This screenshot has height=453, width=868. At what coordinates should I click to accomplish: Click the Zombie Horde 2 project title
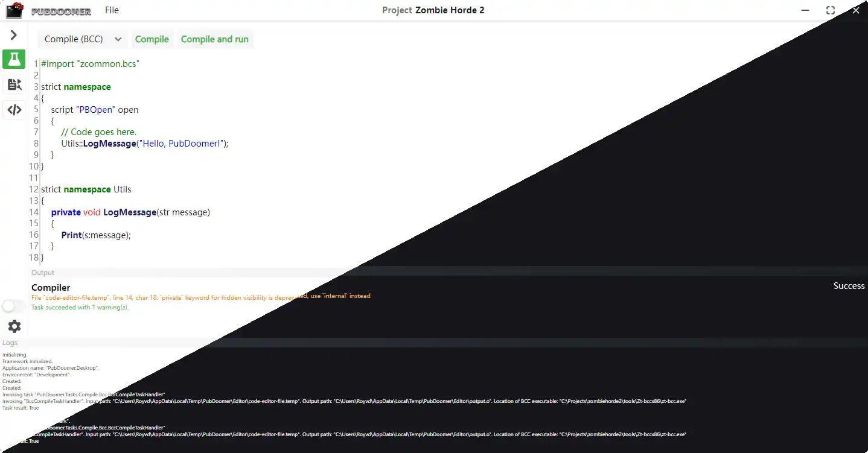click(450, 10)
